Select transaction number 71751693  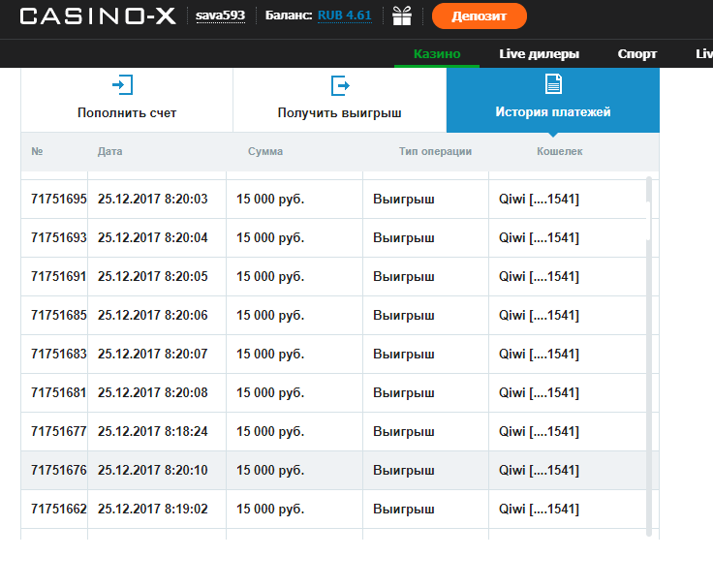point(59,237)
